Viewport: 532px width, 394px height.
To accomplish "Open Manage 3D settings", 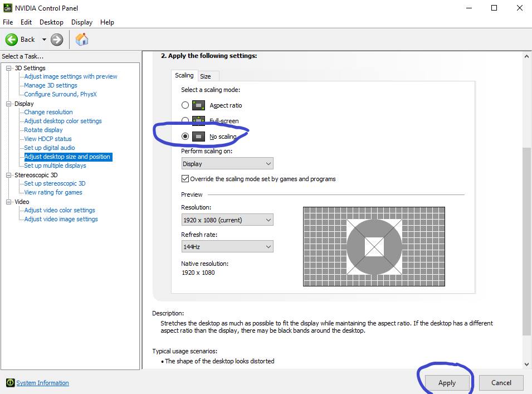I will point(51,85).
